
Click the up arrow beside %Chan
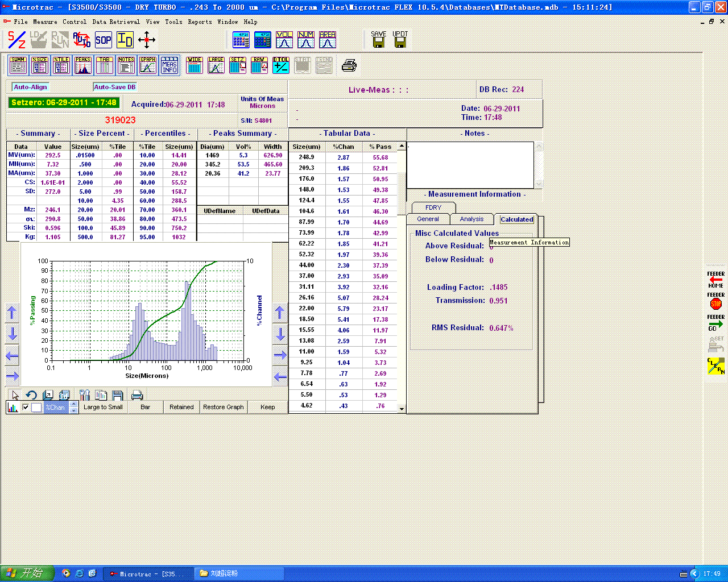74,404
